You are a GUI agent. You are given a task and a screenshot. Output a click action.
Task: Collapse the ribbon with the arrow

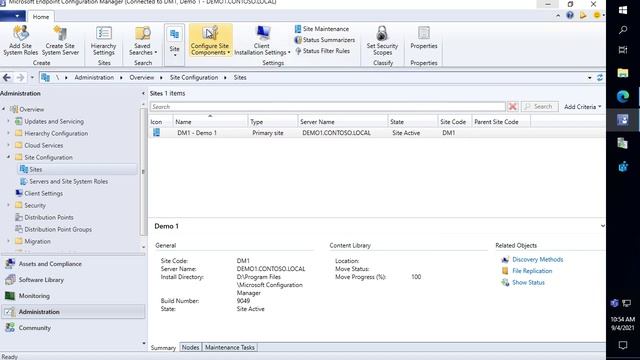[x=558, y=16]
